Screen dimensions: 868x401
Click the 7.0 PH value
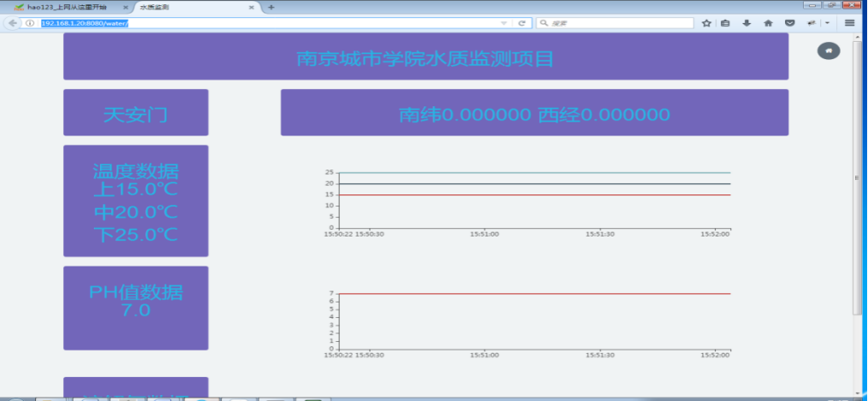point(135,310)
